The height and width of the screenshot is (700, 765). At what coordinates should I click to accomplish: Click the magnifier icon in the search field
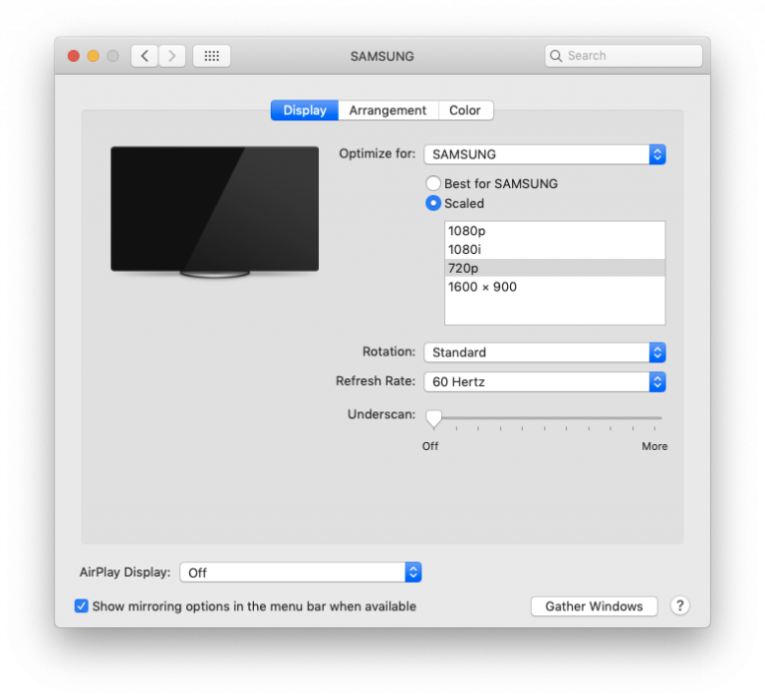point(556,56)
